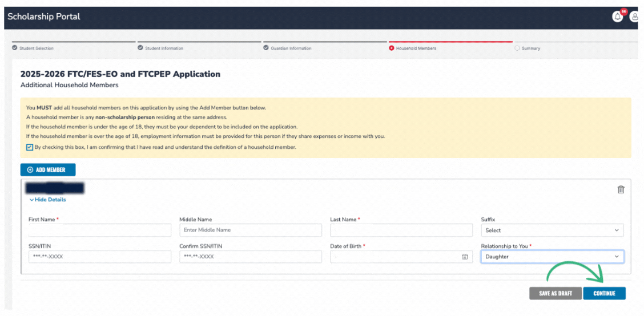644x316 pixels.
Task: Click the Summary step circle icon
Action: pos(517,48)
